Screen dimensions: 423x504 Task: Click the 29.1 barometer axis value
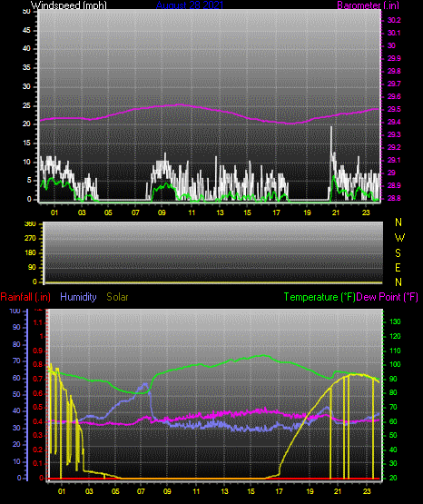coord(394,161)
